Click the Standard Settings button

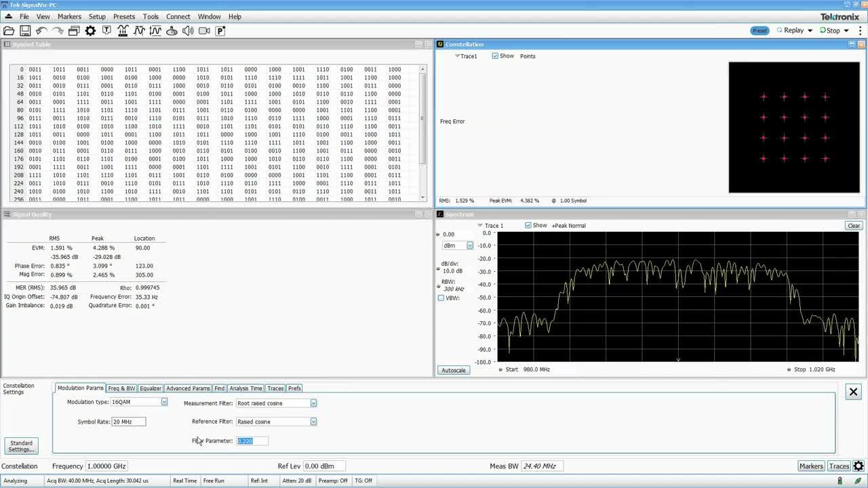(21, 445)
